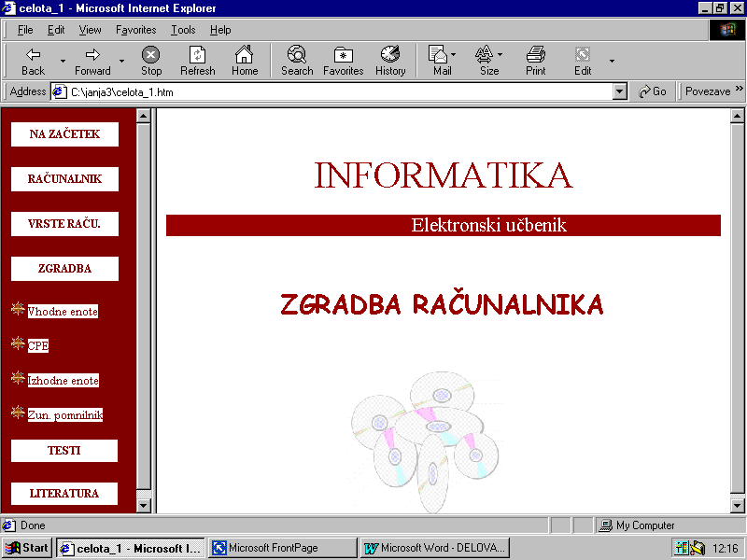
Task: Open the Favorites menu
Action: [x=135, y=30]
